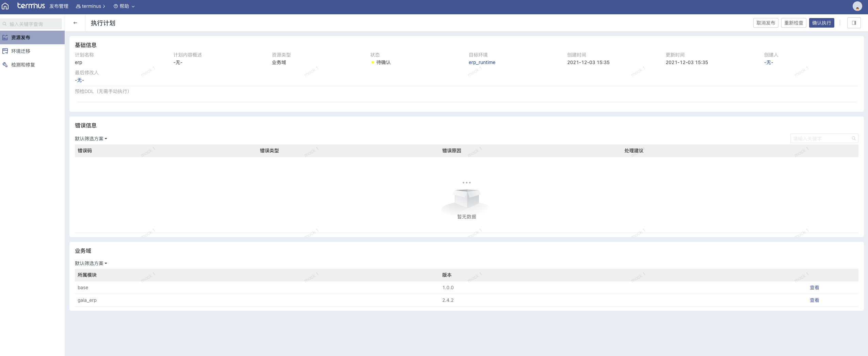The image size is (868, 356).
Task: Click the home icon in top bar
Action: tap(5, 6)
